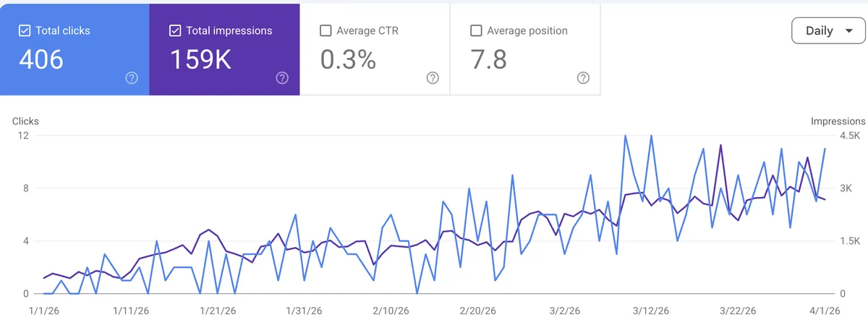
Task: Click the 2/10/26 date label
Action: point(392,311)
